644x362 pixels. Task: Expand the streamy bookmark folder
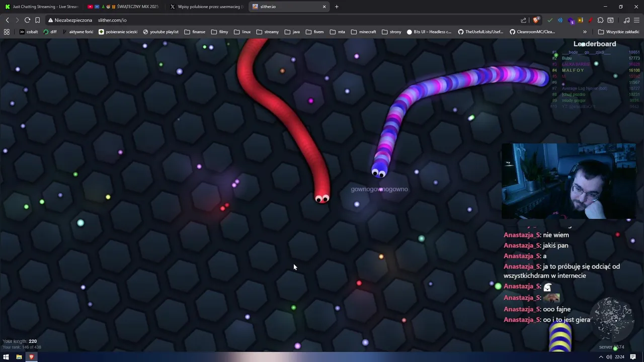[267, 32]
